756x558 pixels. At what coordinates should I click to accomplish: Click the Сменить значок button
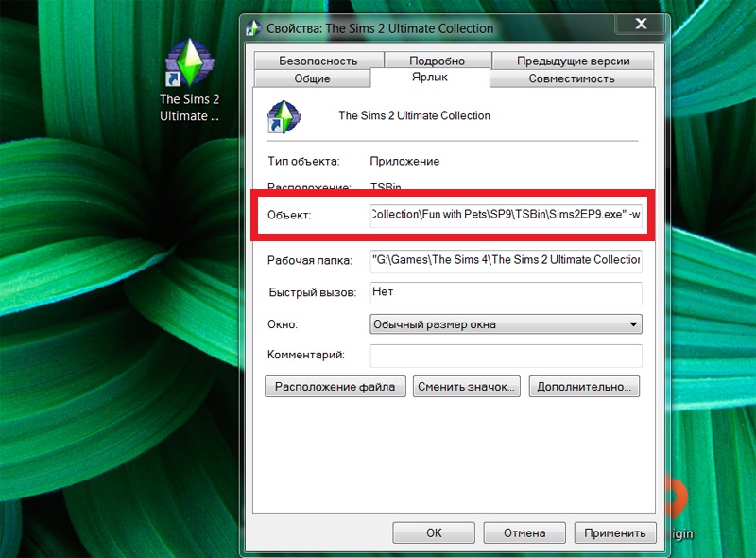467,386
